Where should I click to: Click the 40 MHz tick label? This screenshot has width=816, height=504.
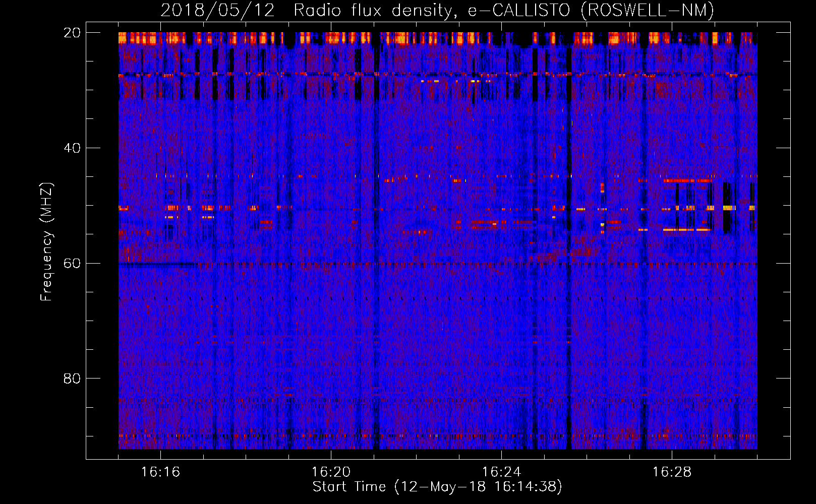[x=71, y=148]
